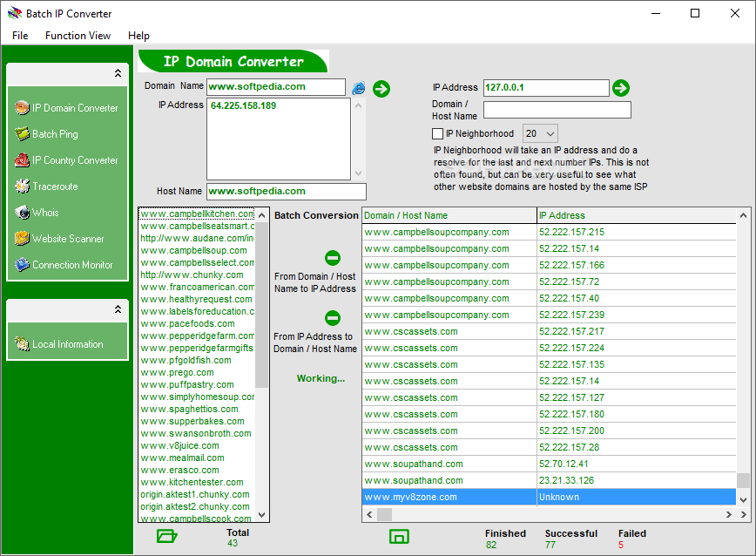
Task: Open the File menu
Action: tap(20, 36)
